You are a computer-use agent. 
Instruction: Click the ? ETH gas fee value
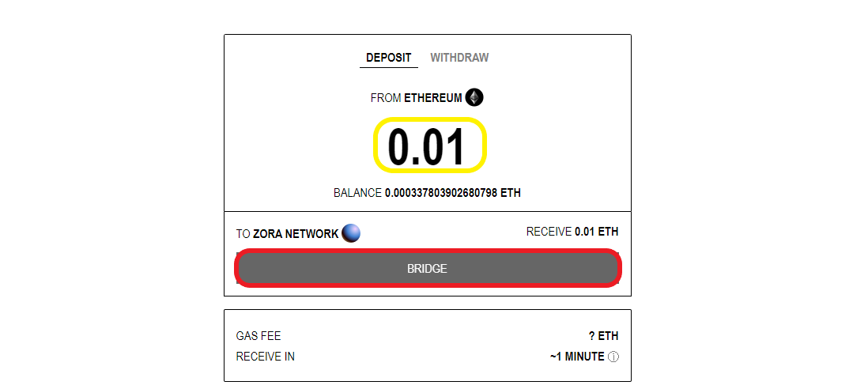(x=603, y=336)
